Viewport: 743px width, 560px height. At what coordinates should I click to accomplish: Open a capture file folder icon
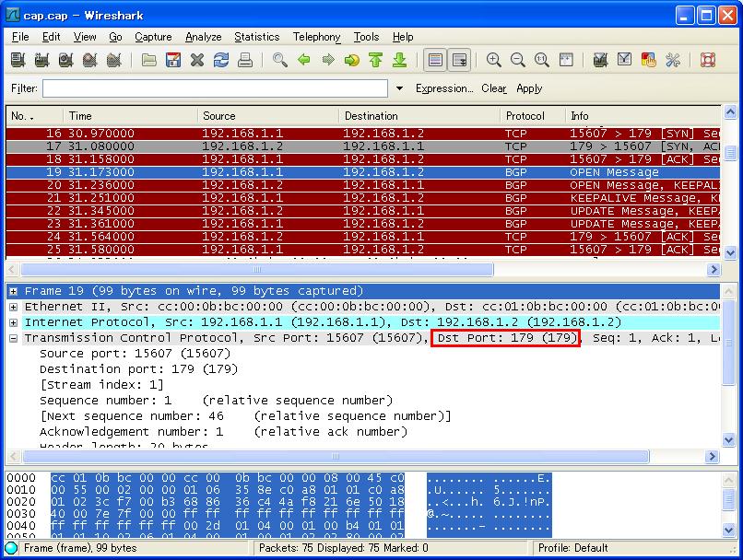[148, 60]
